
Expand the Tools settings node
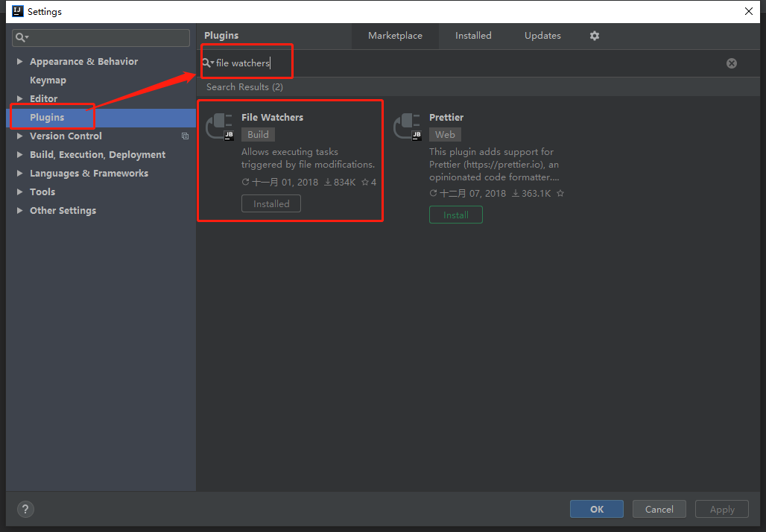tap(19, 191)
